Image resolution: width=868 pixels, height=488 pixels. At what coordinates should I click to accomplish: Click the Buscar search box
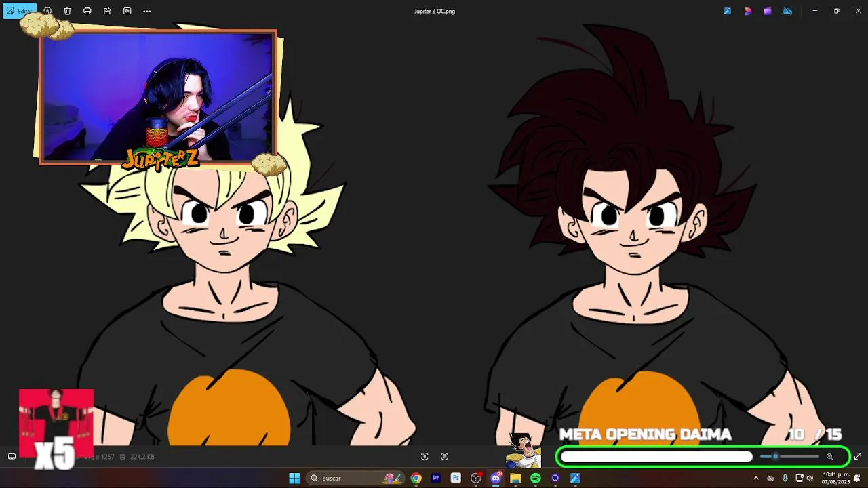(x=356, y=479)
